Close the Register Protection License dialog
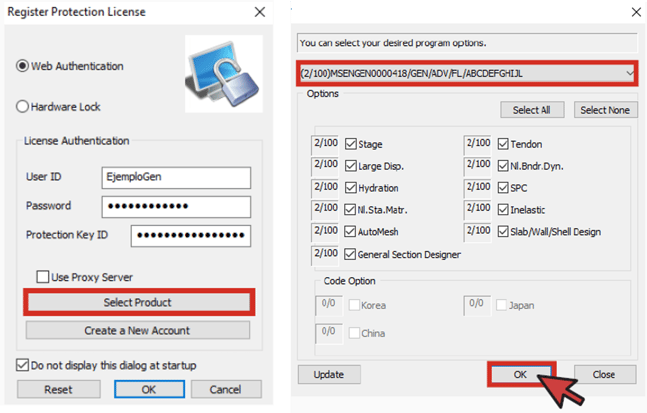 (259, 13)
